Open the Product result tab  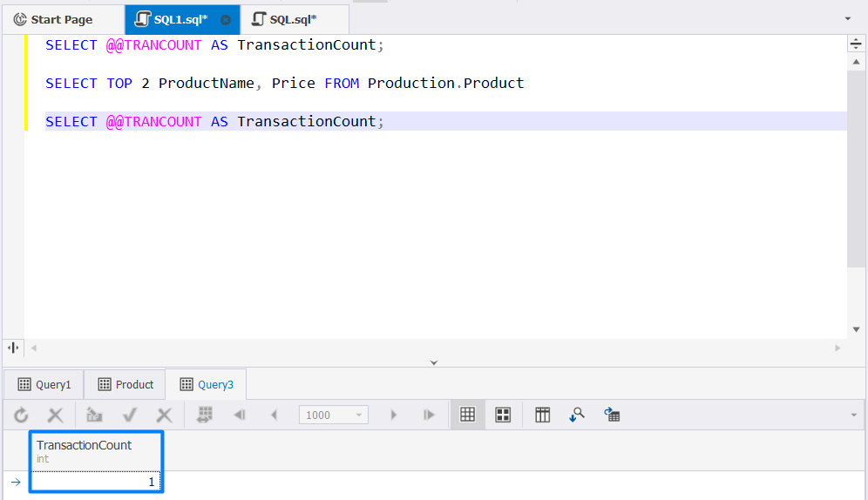click(x=125, y=384)
